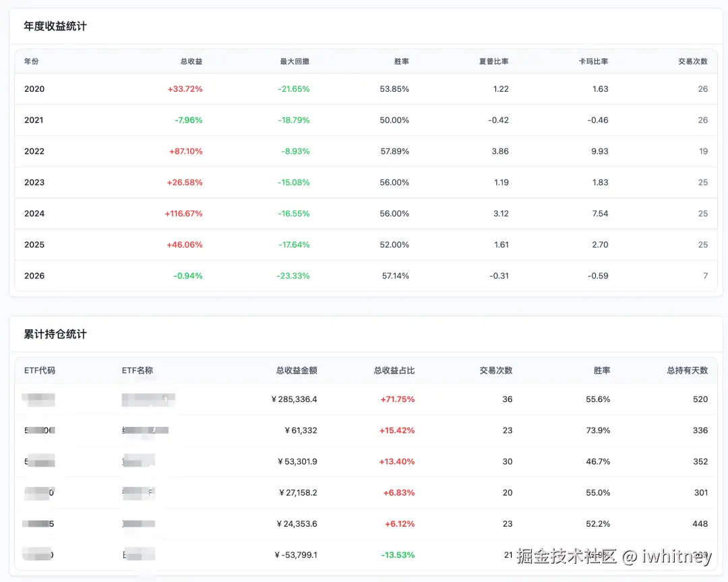
Task: Click the ¥61,332 profit amount
Action: tap(301, 430)
